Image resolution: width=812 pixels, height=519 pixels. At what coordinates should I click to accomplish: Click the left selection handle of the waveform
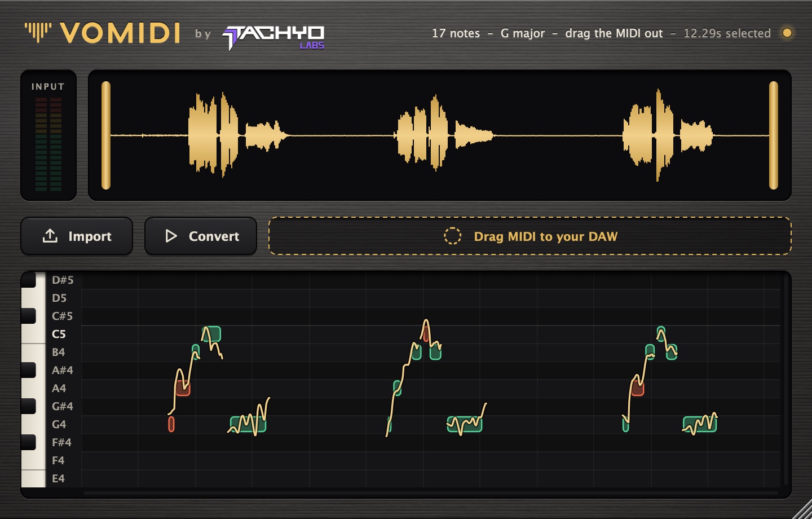[x=105, y=135]
